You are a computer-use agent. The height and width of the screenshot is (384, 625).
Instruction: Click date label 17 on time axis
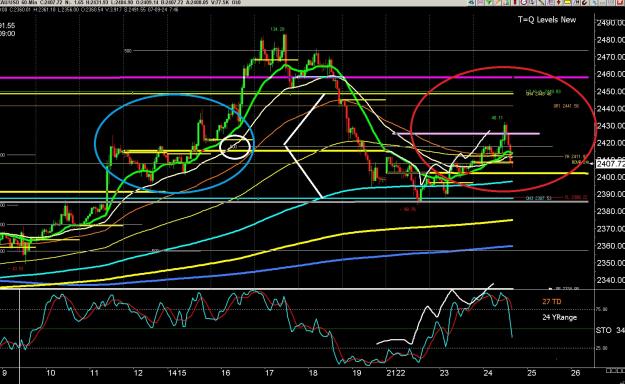pos(269,373)
